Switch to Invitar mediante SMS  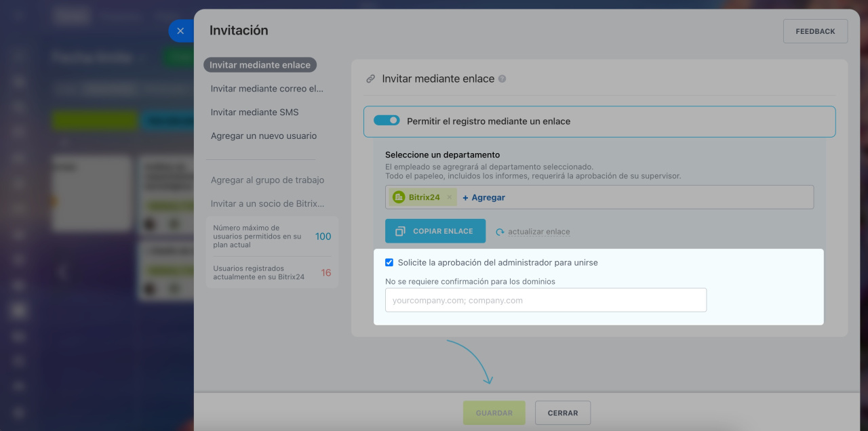254,112
